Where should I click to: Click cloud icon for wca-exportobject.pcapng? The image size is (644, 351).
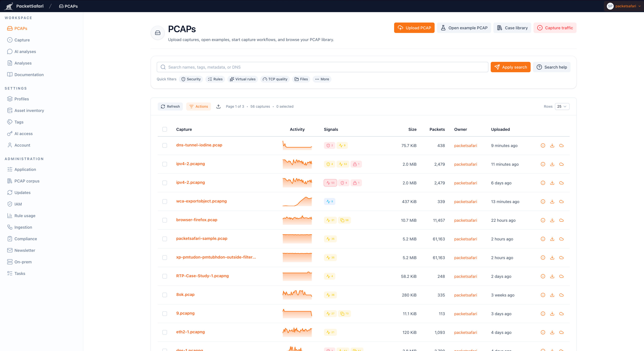click(x=561, y=202)
